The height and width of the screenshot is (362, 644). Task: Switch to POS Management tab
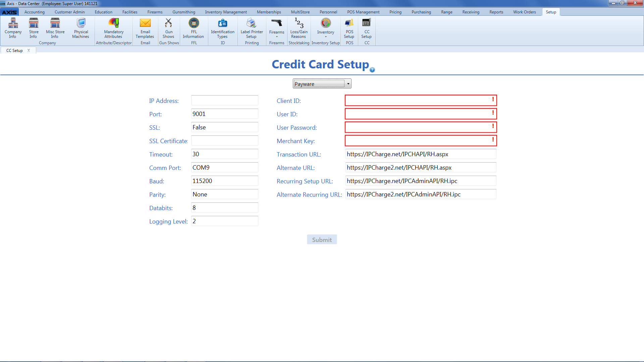pos(363,12)
